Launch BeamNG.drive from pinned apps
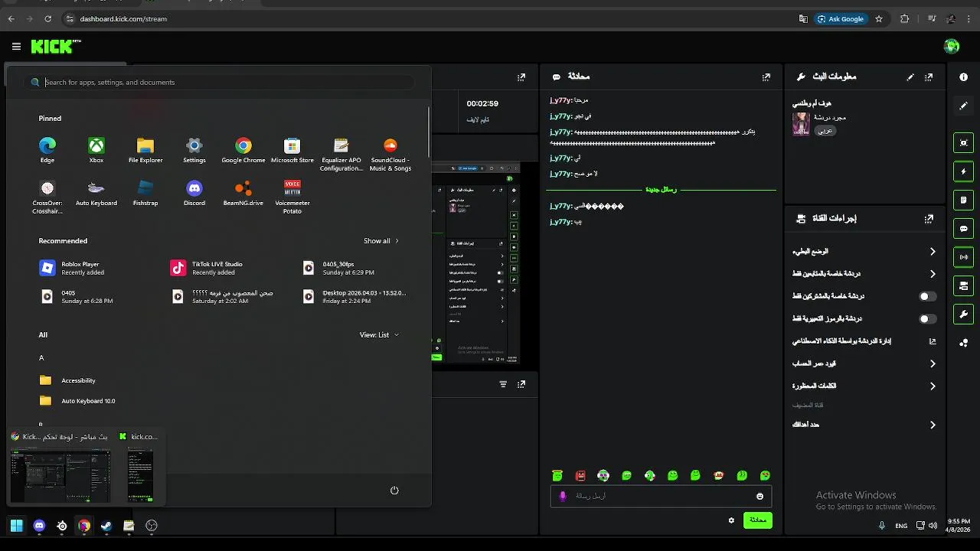980x551 pixels. [243, 193]
